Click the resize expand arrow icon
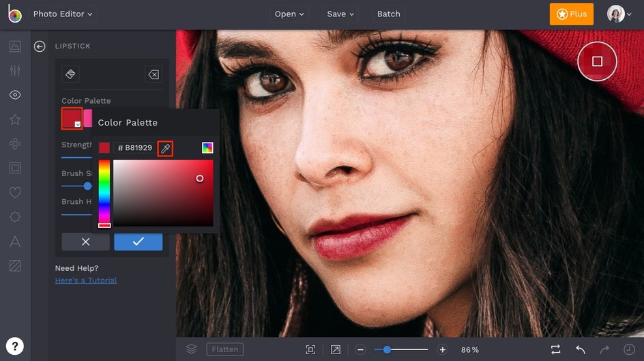The image size is (644, 361). click(336, 349)
